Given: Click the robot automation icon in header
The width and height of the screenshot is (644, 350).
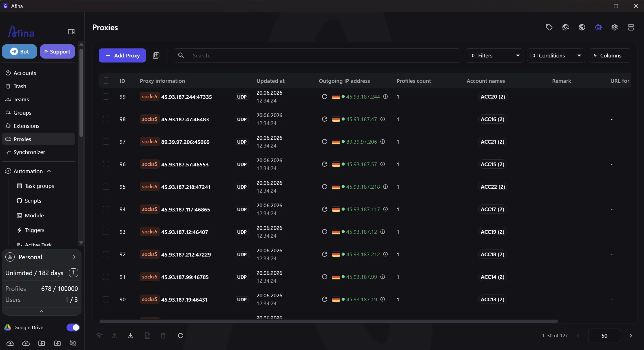Looking at the screenshot, I should [x=598, y=27].
